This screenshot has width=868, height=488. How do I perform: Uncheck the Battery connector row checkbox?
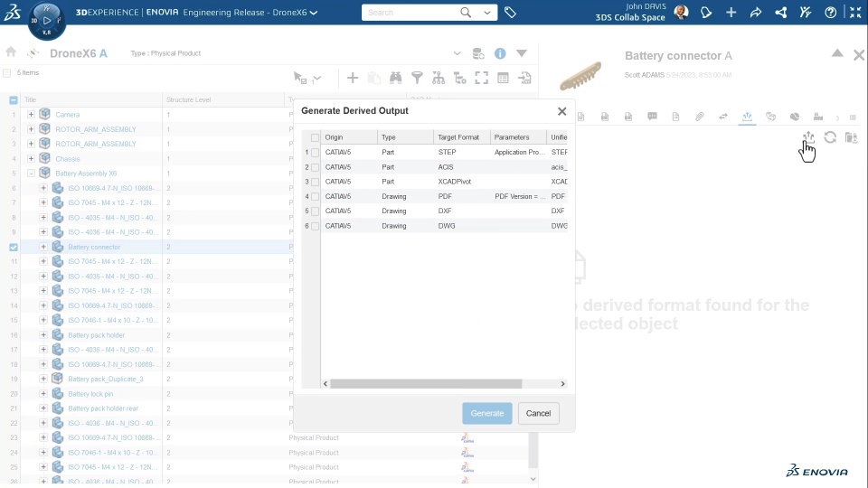pos(14,248)
